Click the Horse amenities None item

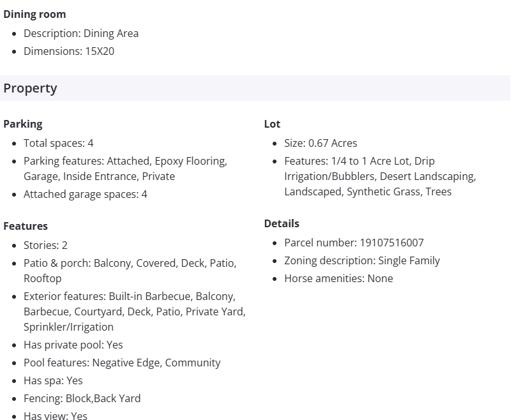[338, 278]
